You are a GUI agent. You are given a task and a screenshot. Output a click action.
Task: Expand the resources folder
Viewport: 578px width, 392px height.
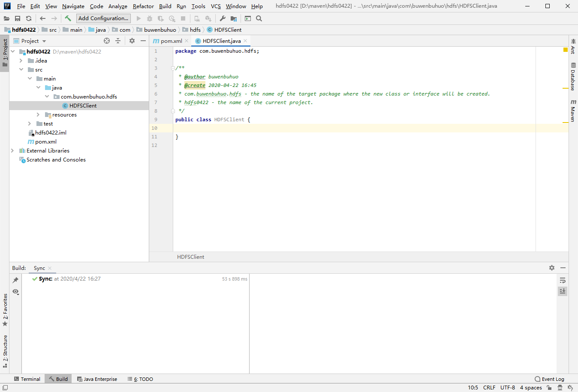(x=38, y=114)
